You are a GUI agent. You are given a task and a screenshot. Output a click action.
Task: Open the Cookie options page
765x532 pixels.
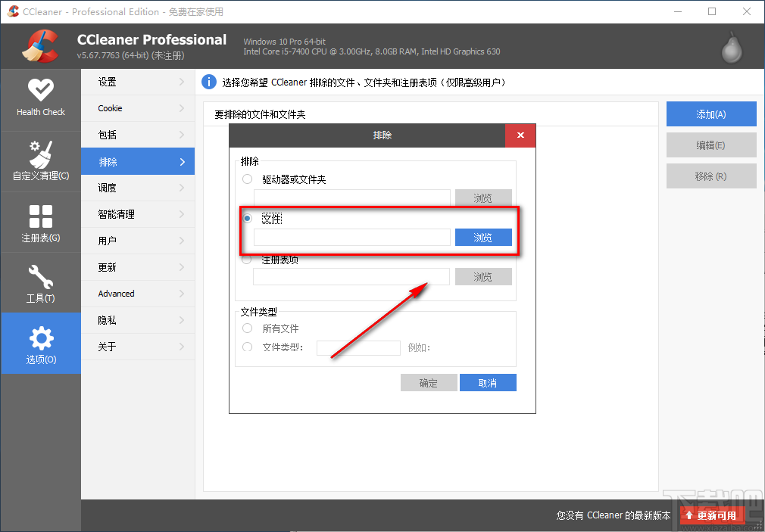pos(138,108)
